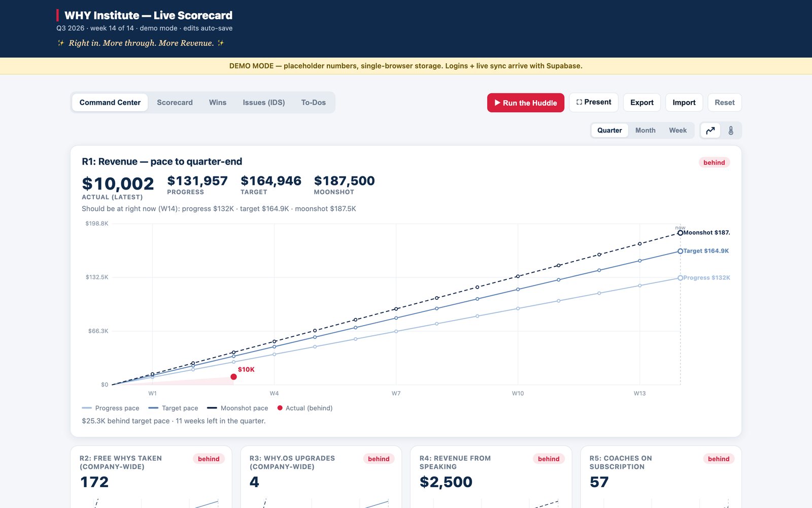Click the $187,500 moonshot value
812x508 pixels.
click(x=345, y=181)
